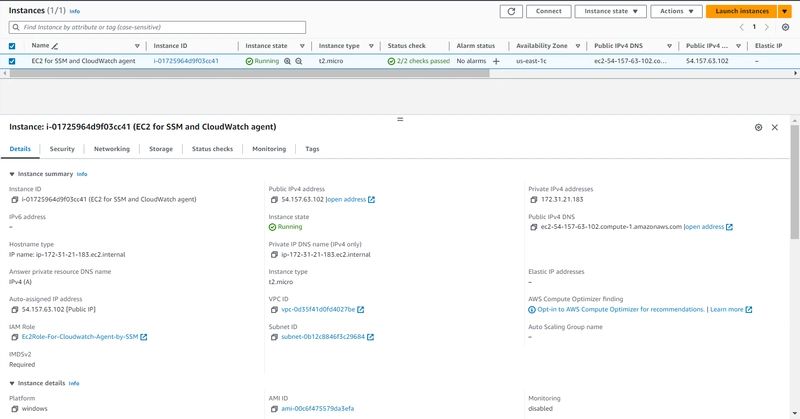Click the detail panel vertical scrollbar

coord(794,181)
